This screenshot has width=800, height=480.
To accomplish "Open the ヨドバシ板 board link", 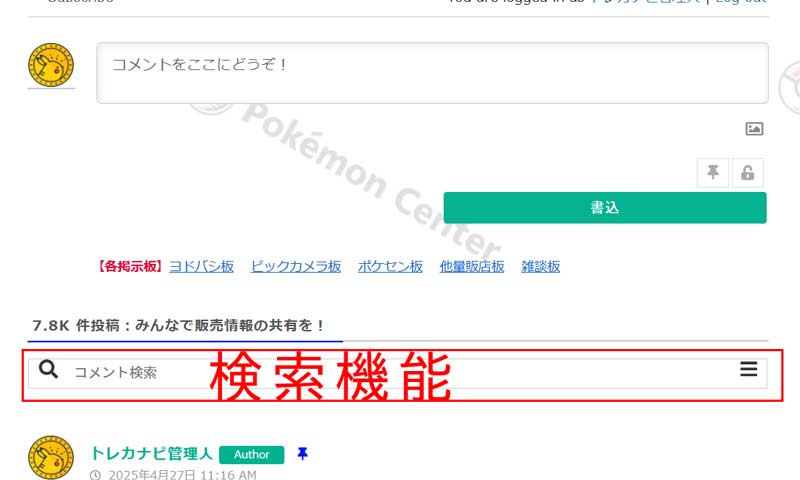I will [201, 266].
